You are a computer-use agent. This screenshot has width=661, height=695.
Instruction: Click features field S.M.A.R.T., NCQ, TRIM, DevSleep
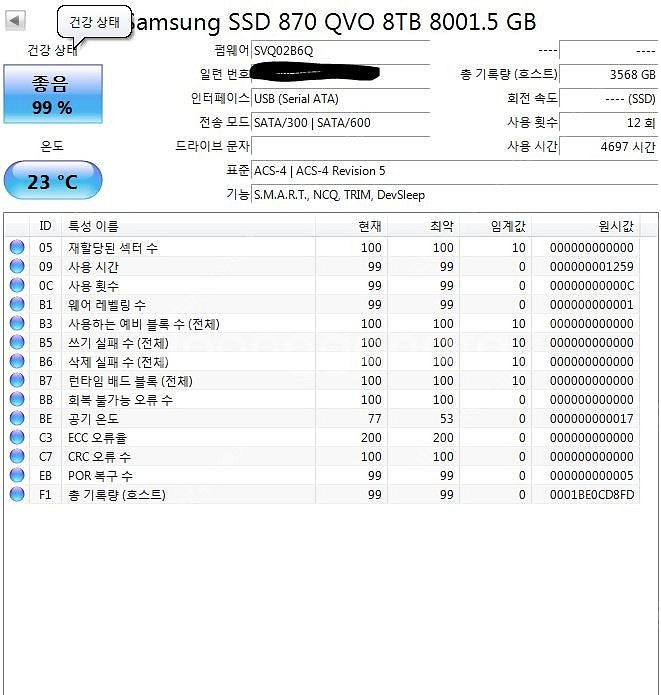coord(454,195)
